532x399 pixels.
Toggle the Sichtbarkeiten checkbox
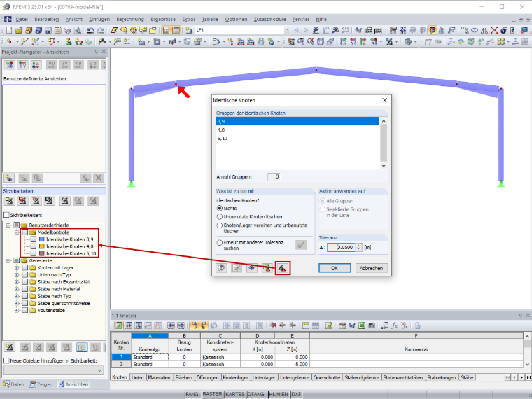6,215
